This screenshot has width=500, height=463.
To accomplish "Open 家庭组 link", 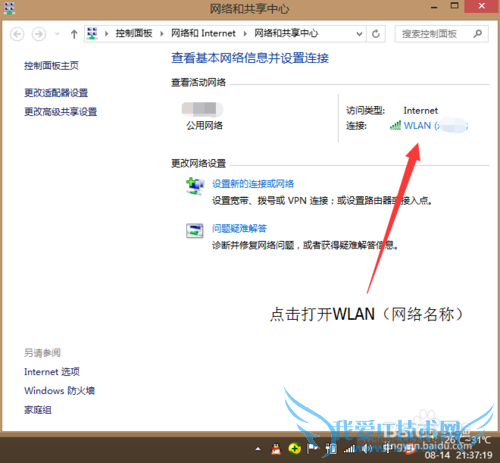I will tap(38, 410).
